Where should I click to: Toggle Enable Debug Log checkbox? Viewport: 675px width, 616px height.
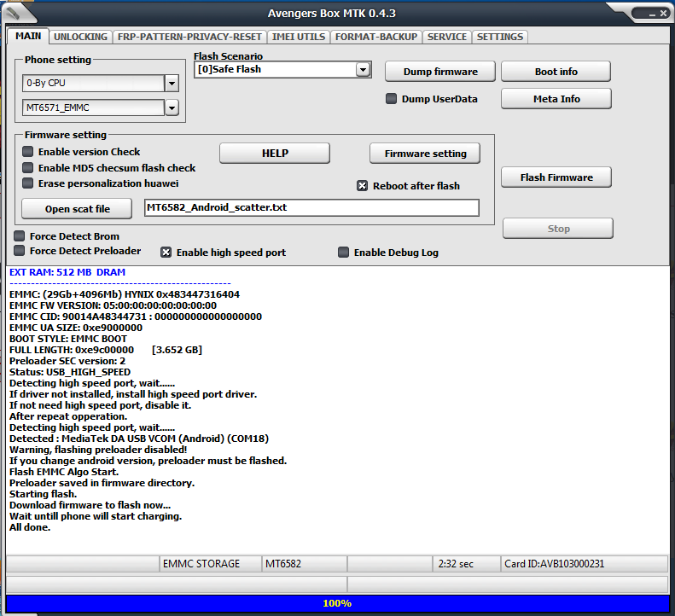[343, 253]
